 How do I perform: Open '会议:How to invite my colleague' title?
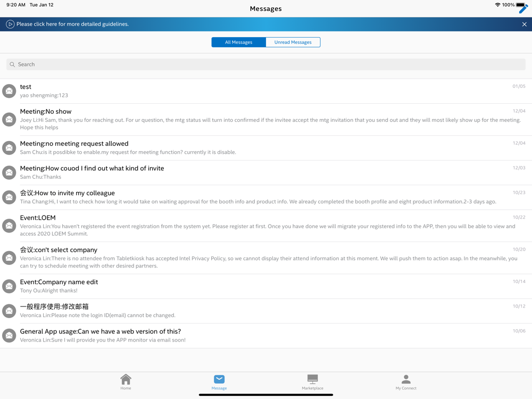tap(68, 193)
